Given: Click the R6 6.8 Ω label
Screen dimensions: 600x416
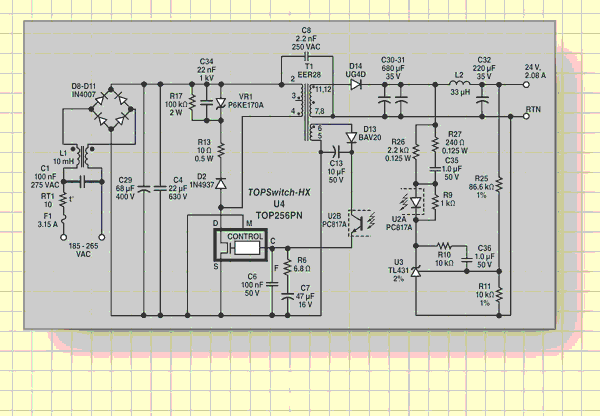Looking at the screenshot, I should point(302,264).
